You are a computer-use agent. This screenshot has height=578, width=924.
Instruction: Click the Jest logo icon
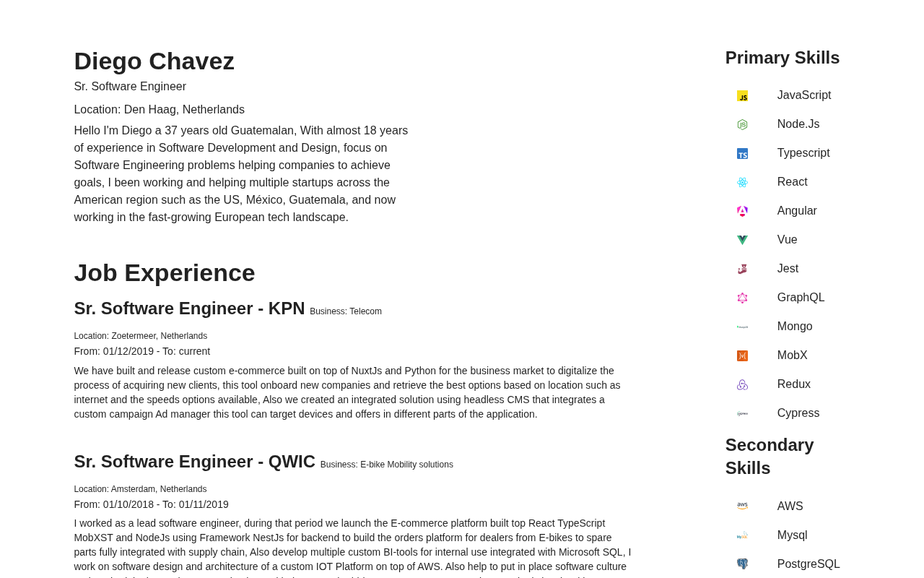point(742,269)
